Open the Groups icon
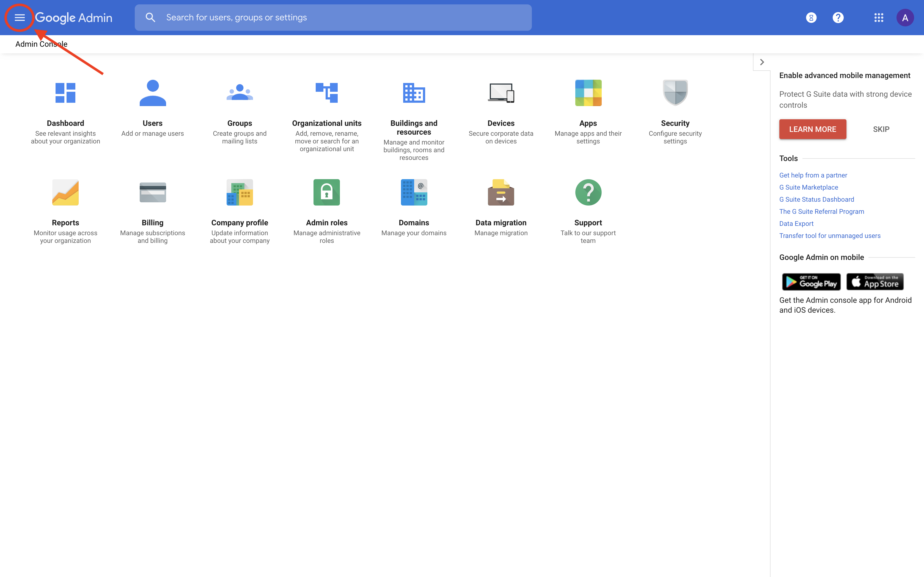 [x=240, y=93]
